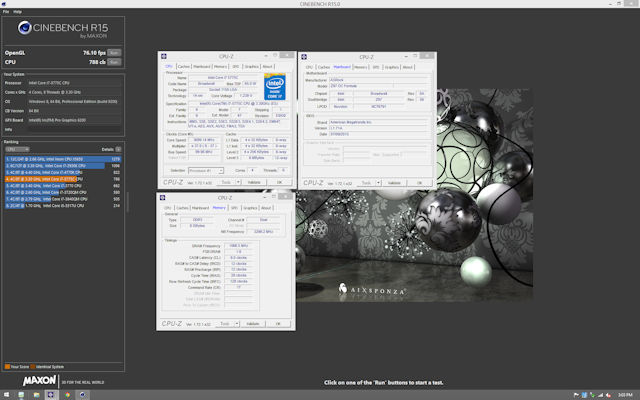Select the rank 1 Xeon X5650 entry
The image size is (640, 400).
coord(63,159)
